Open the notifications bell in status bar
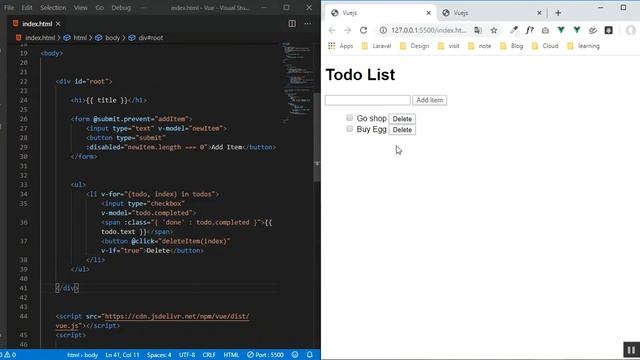The height and width of the screenshot is (360, 640). [309, 355]
